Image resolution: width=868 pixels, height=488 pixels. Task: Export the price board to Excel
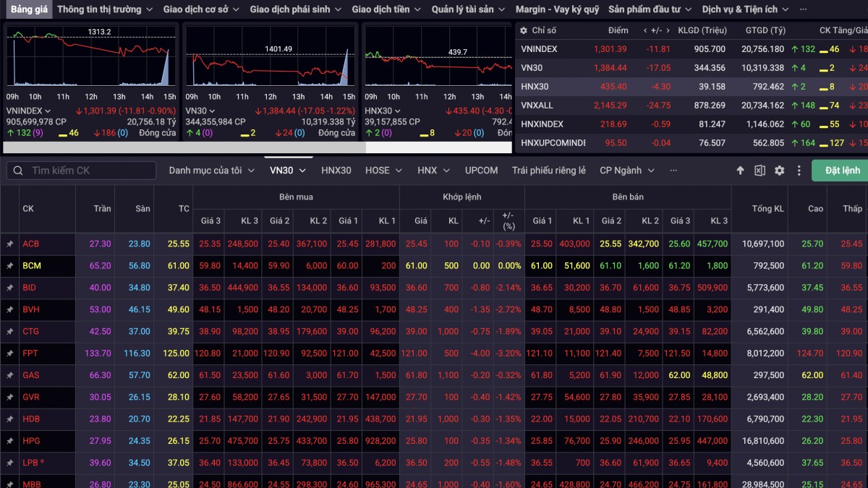pos(759,171)
